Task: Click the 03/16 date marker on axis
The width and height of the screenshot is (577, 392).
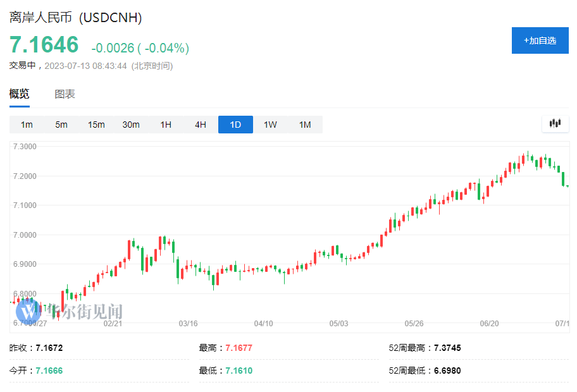Action: (x=188, y=323)
